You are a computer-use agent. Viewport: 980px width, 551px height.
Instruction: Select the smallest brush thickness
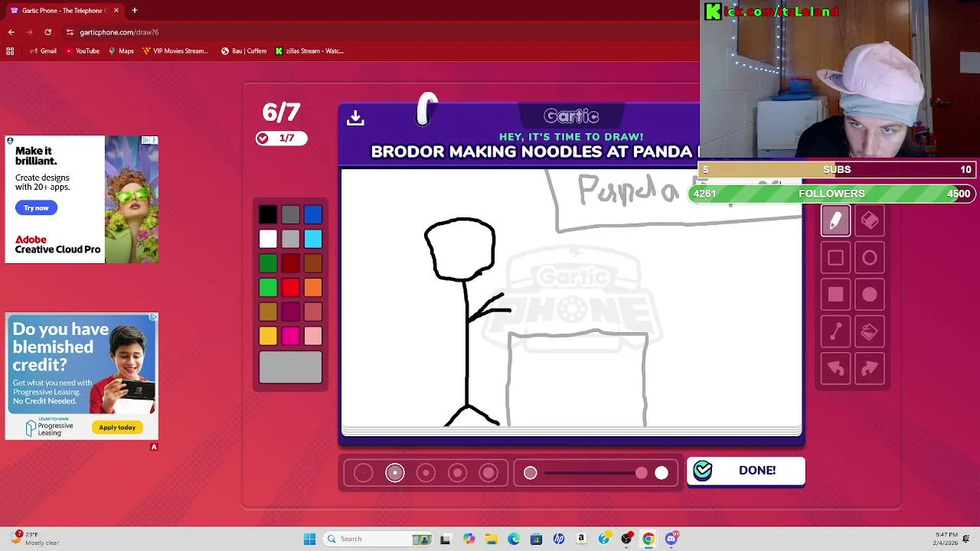pyautogui.click(x=363, y=473)
